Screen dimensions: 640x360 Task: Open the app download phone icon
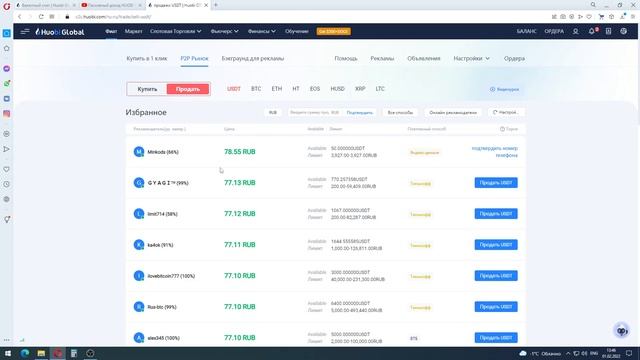coord(608,31)
